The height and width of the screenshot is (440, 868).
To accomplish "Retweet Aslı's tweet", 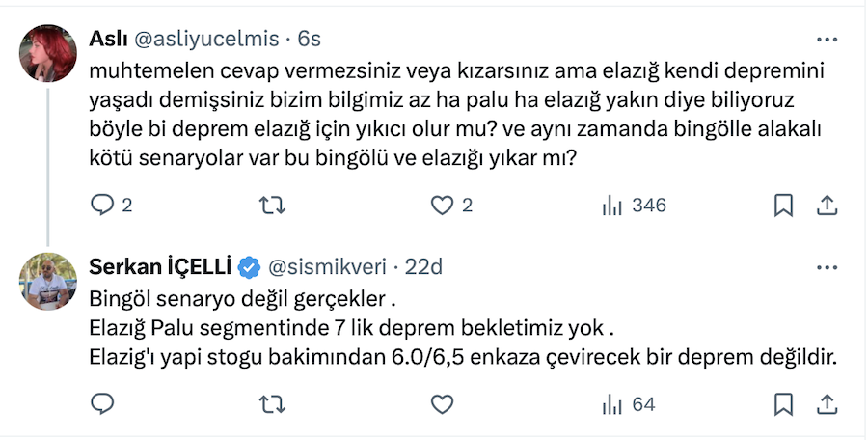I will coord(273,206).
